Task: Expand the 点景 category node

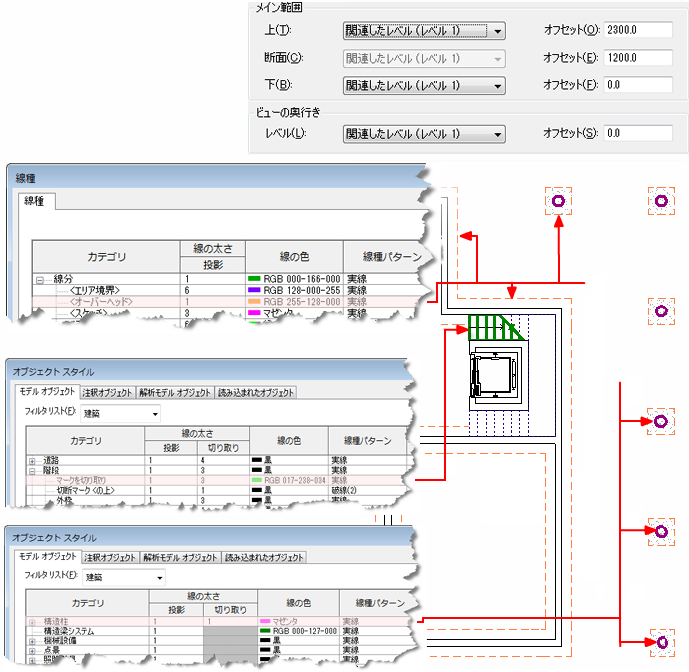Action: point(32,651)
